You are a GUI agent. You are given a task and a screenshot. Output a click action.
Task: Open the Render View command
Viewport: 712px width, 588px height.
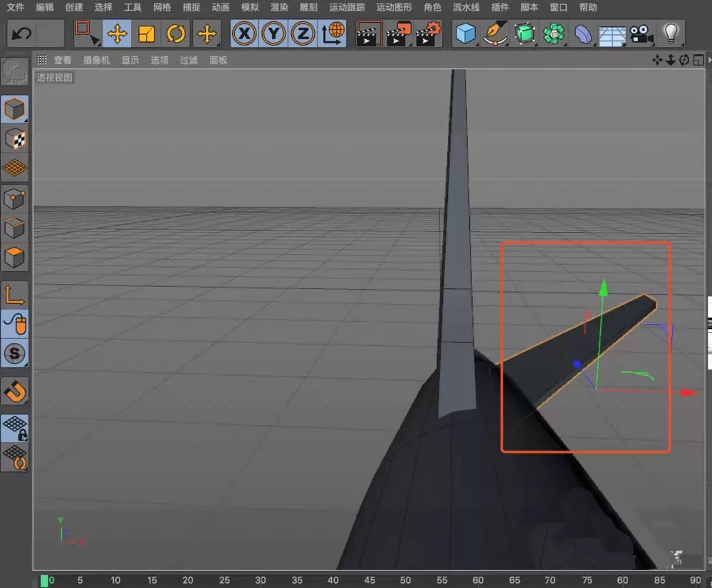point(370,33)
